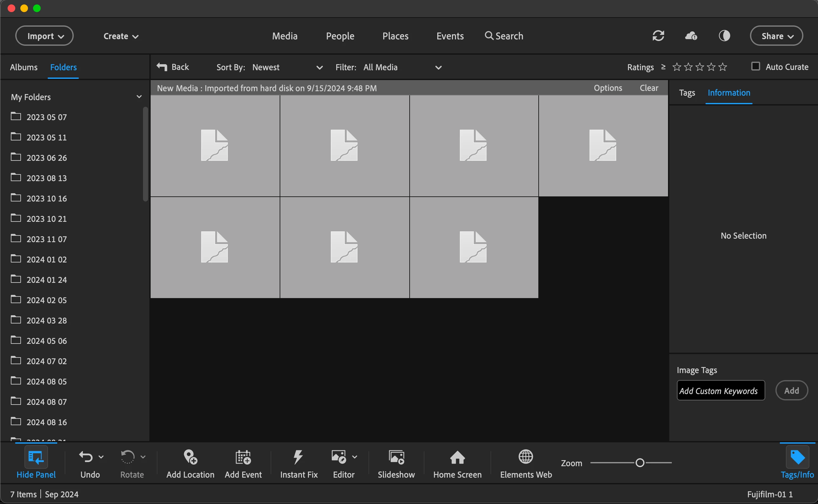
Task: Switch to the Tags tab
Action: pyautogui.click(x=687, y=93)
